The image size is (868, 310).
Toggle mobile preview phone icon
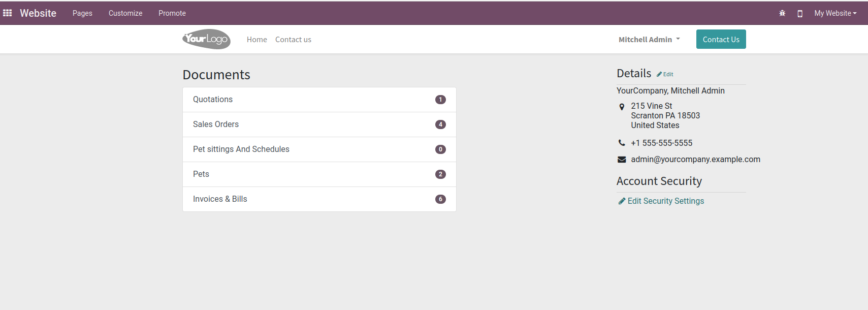[800, 14]
